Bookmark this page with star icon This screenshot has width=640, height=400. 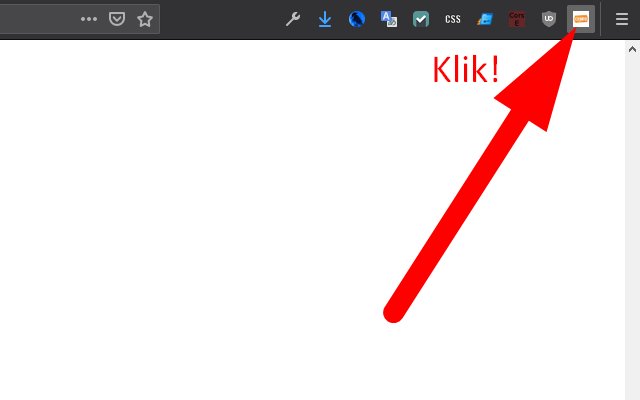tap(145, 19)
